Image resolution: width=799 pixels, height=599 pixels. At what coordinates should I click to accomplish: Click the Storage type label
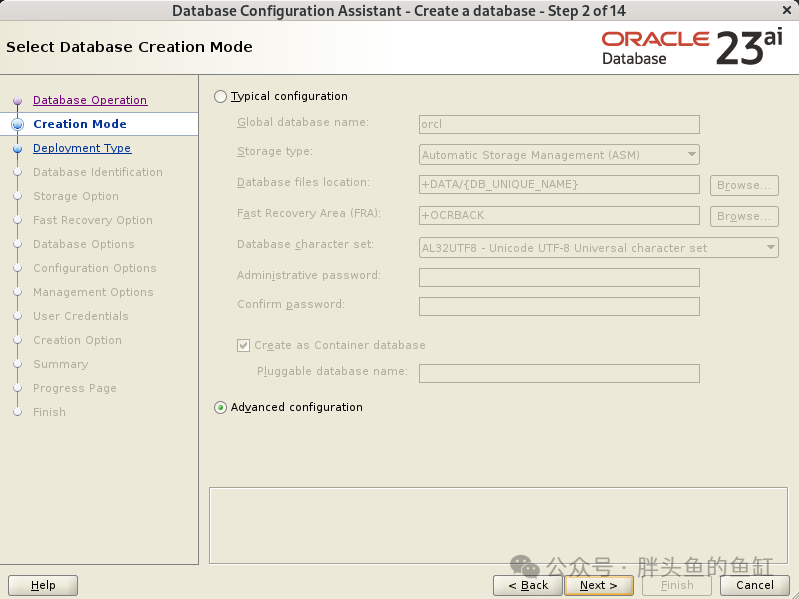275,151
